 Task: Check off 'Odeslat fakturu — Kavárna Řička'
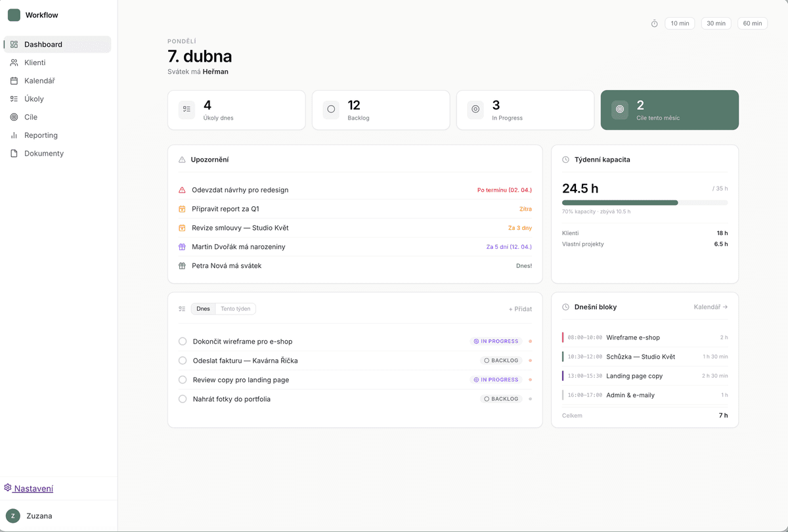point(182,360)
